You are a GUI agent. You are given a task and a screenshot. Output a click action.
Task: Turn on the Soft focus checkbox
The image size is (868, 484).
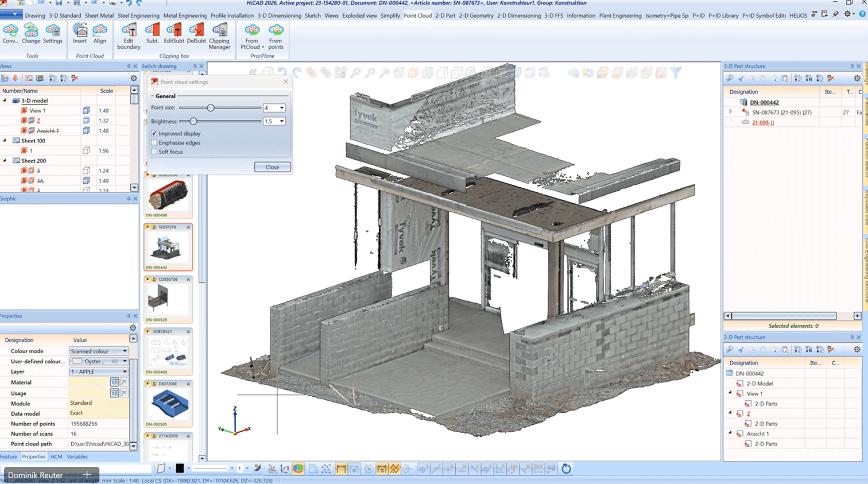click(x=154, y=152)
